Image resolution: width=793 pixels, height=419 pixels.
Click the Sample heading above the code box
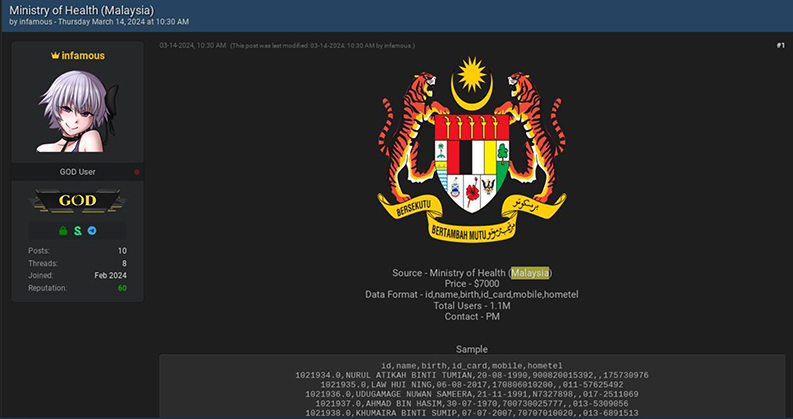point(472,349)
